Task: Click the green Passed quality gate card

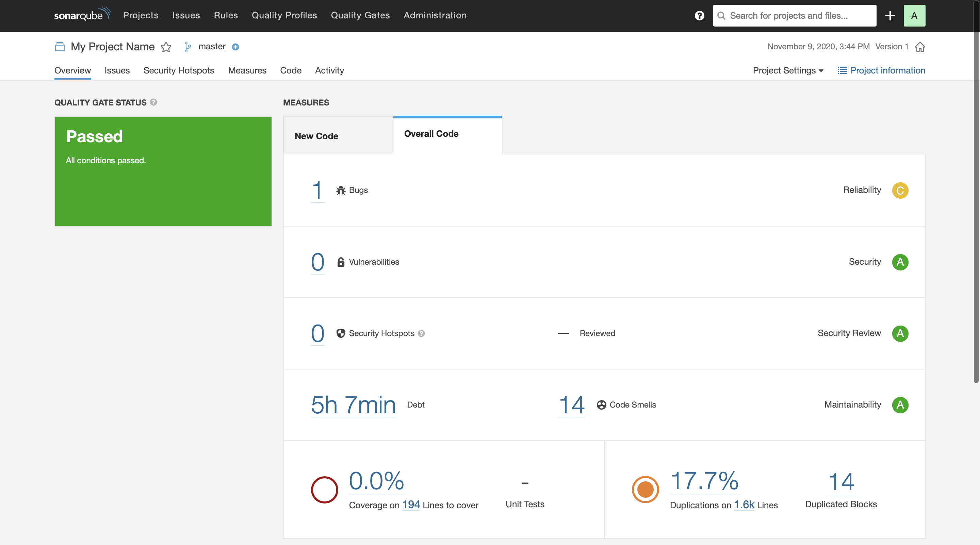Action: pos(163,171)
